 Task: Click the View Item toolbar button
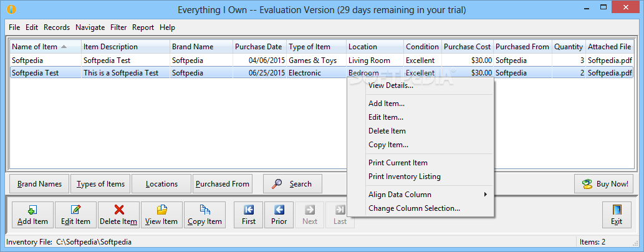coord(161,215)
